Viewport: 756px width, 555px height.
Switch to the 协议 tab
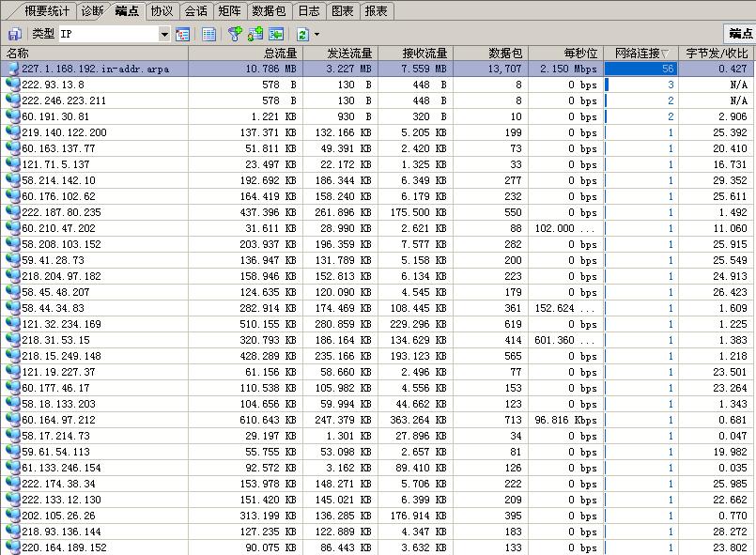pyautogui.click(x=162, y=11)
